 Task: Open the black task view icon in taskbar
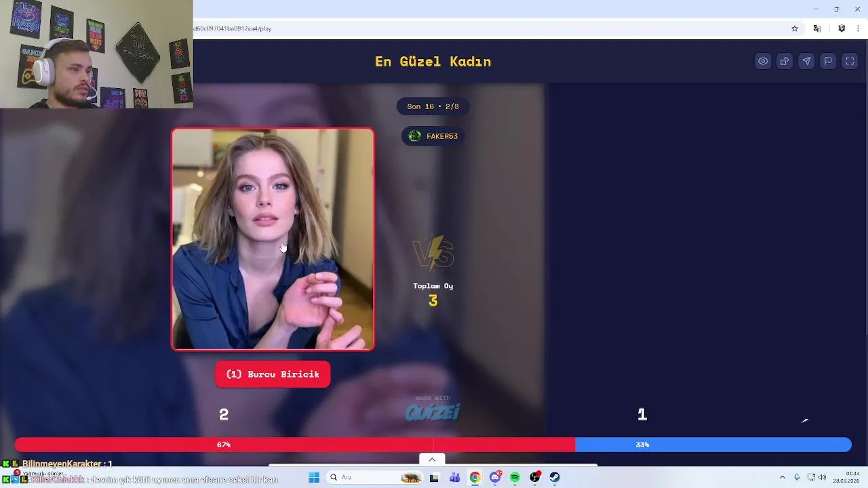click(434, 477)
